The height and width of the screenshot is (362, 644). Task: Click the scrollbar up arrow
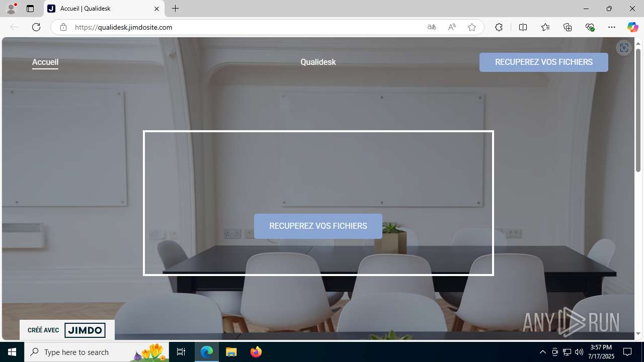coord(638,43)
